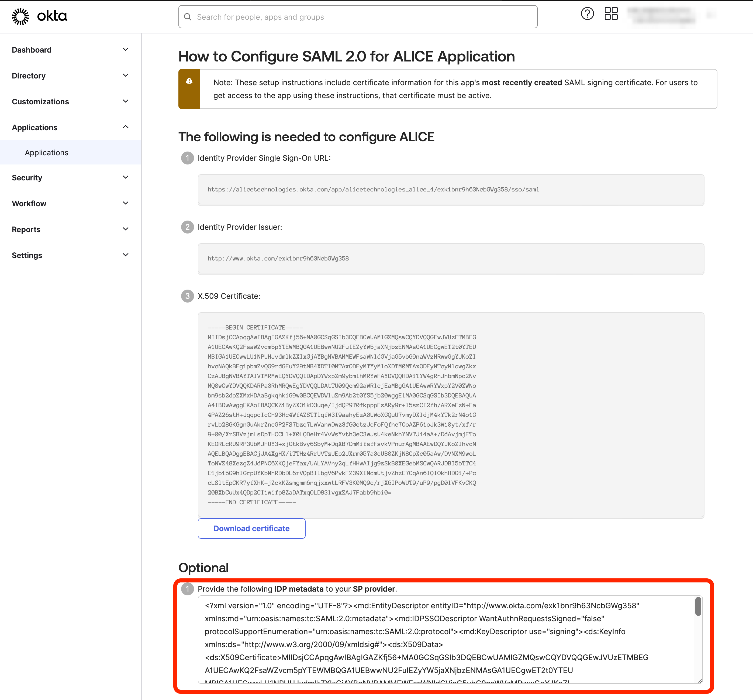The width and height of the screenshot is (753, 700).
Task: Expand the Reports menu chevron
Action: coord(126,229)
